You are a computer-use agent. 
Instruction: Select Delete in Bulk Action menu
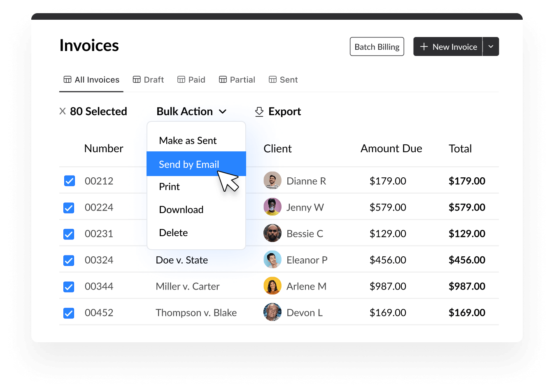point(173,233)
